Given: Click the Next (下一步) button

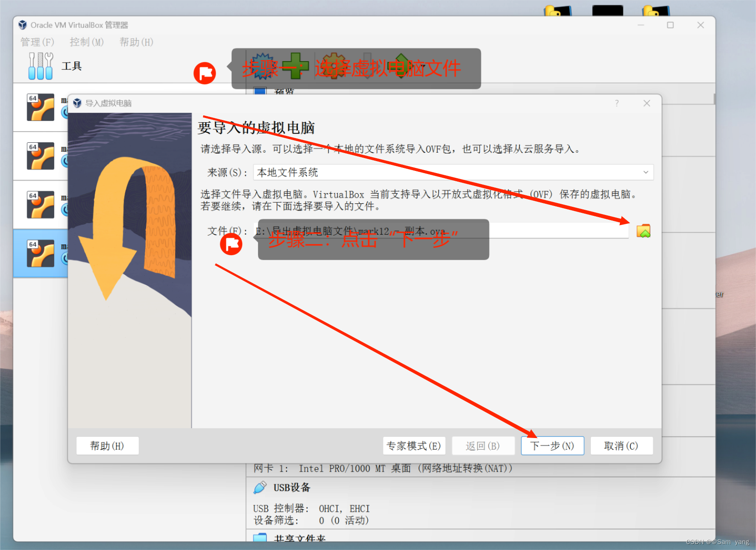Looking at the screenshot, I should pyautogui.click(x=552, y=446).
